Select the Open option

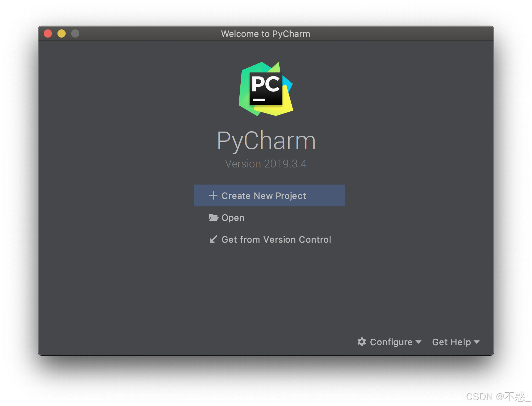point(227,218)
